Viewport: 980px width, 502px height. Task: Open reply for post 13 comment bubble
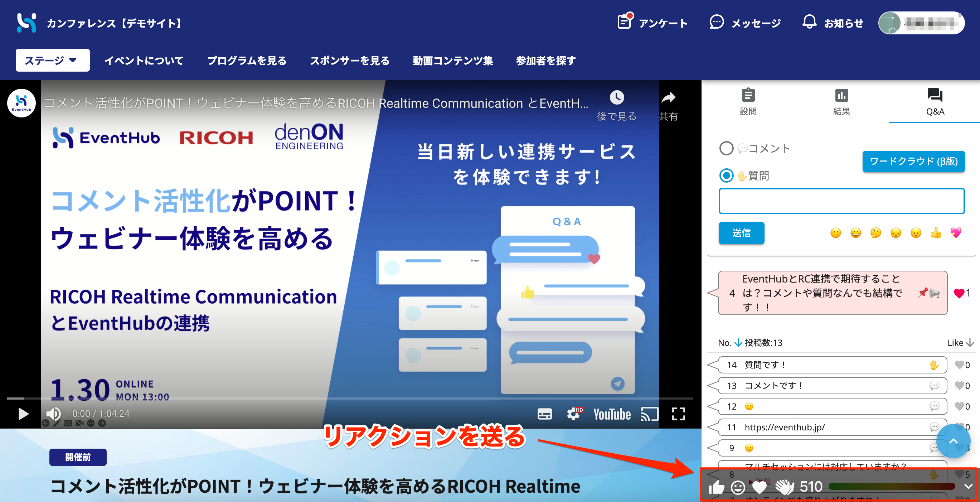[934, 386]
